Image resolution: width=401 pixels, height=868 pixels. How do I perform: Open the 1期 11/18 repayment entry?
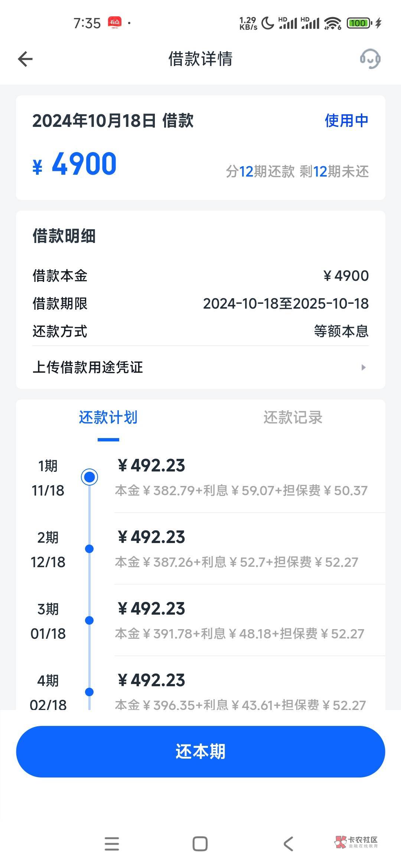[241, 477]
